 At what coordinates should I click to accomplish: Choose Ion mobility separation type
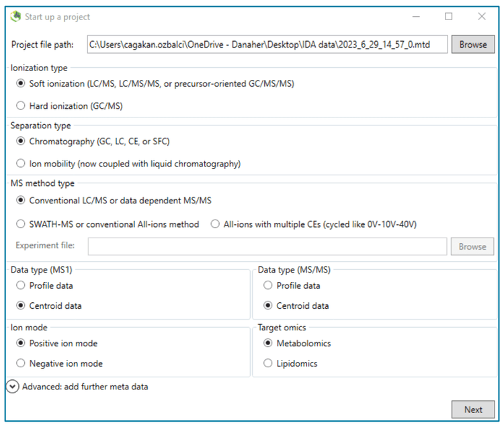[21, 163]
